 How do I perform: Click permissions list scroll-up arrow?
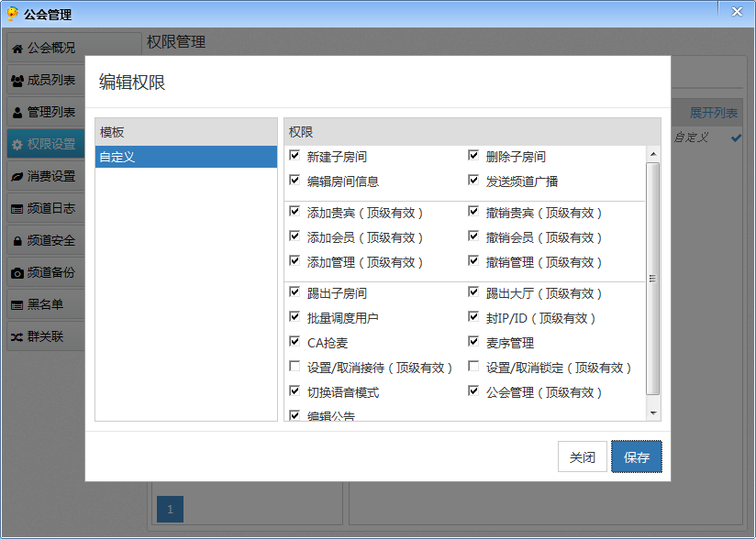pos(653,154)
